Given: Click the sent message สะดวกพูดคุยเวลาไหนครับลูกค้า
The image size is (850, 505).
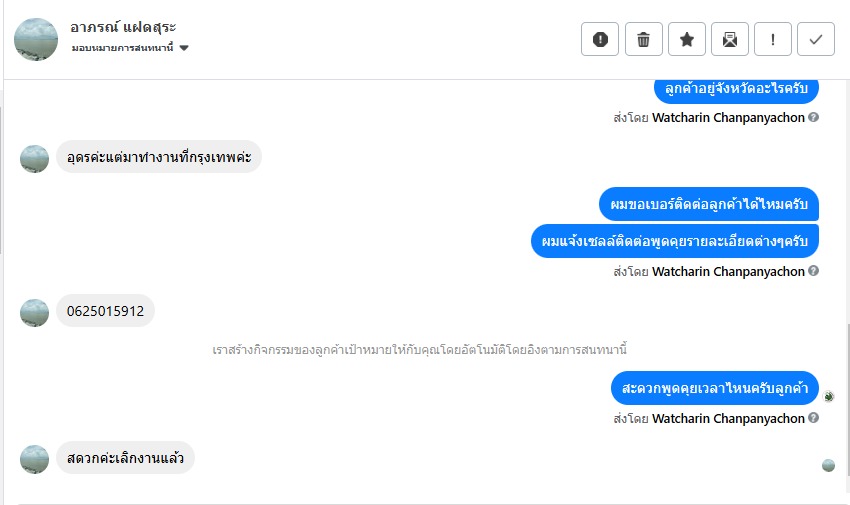Looking at the screenshot, I should click(x=715, y=387).
